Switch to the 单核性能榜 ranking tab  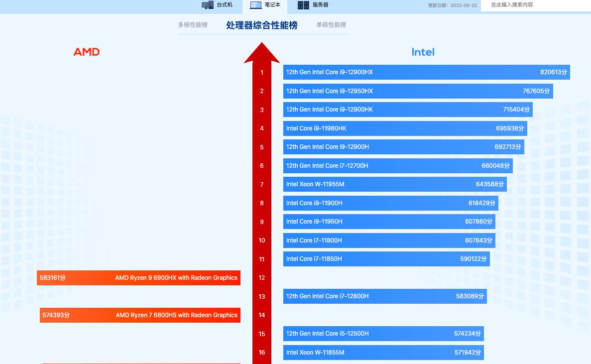[330, 24]
